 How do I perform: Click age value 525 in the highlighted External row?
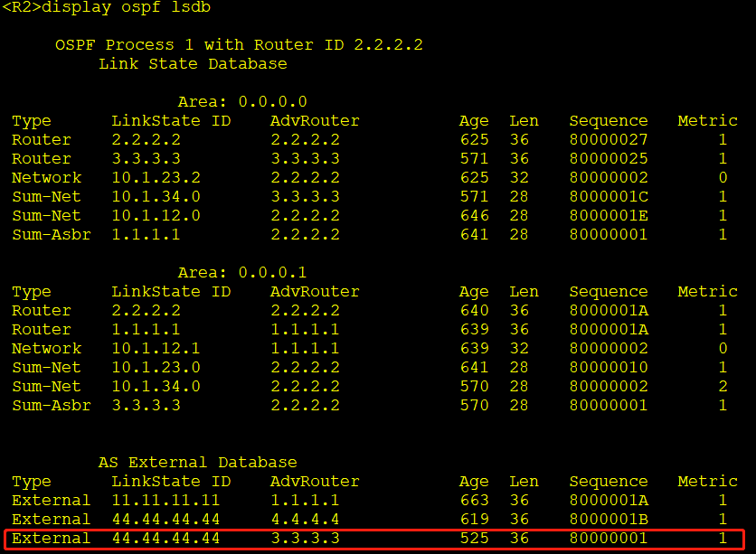(475, 538)
